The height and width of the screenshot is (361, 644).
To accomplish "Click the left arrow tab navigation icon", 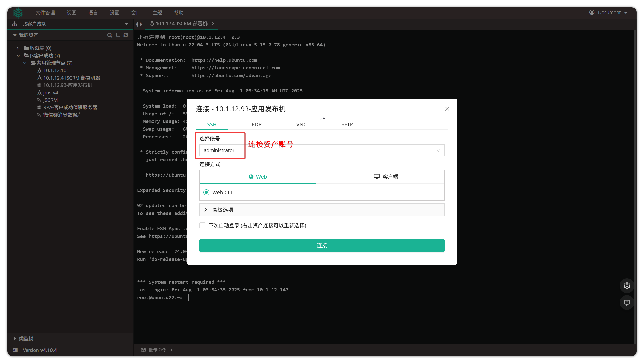I will (137, 24).
